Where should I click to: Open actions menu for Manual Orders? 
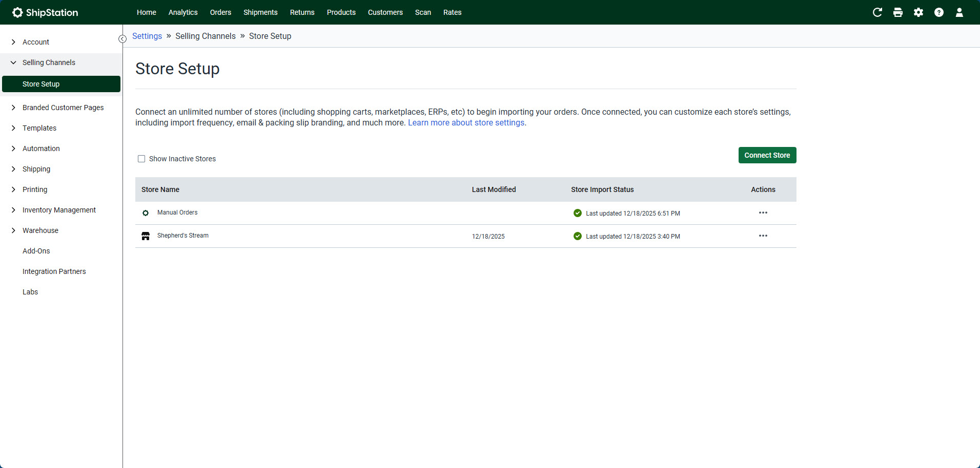763,212
